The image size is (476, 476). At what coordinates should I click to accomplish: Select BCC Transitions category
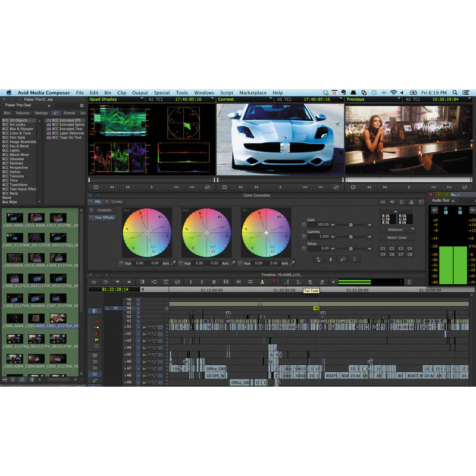(x=15, y=185)
